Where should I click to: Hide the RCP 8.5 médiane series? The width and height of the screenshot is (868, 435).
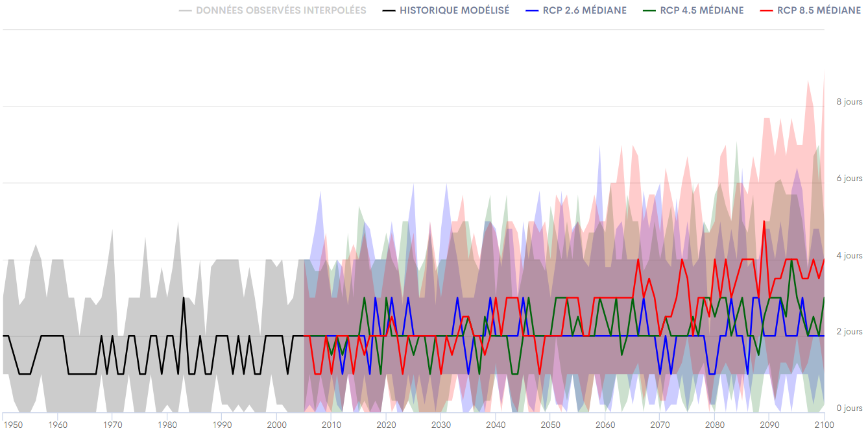coord(810,10)
